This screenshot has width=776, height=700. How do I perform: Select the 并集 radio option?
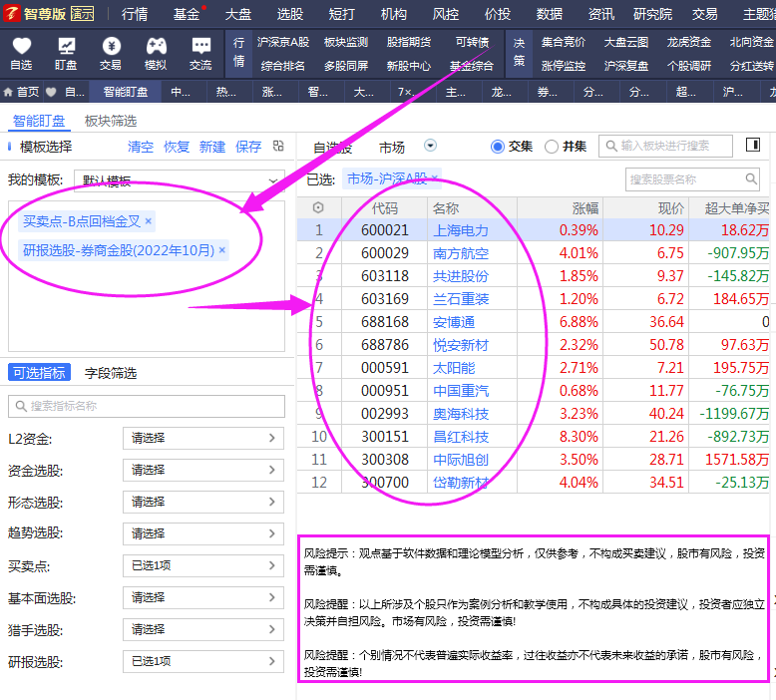(552, 147)
